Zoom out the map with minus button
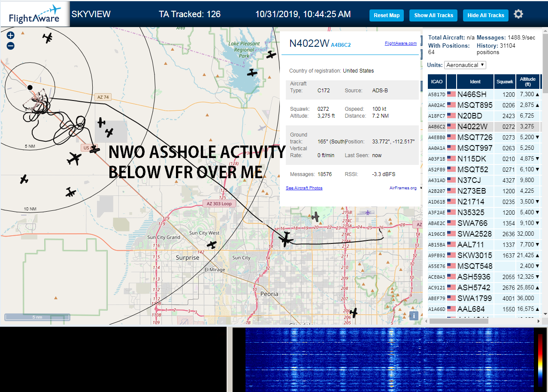The width and height of the screenshot is (548, 392). (x=11, y=46)
